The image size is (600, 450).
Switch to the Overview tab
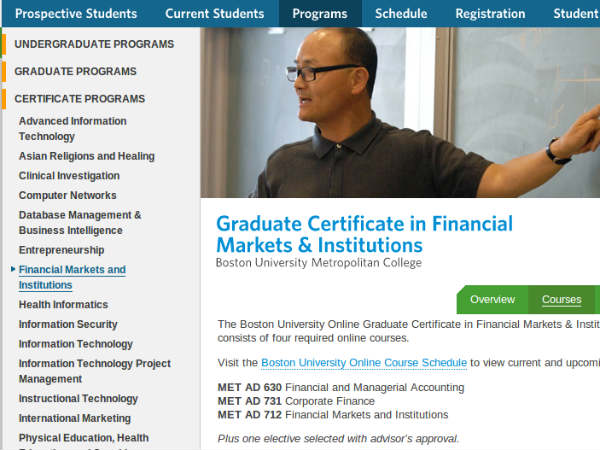pos(492,300)
